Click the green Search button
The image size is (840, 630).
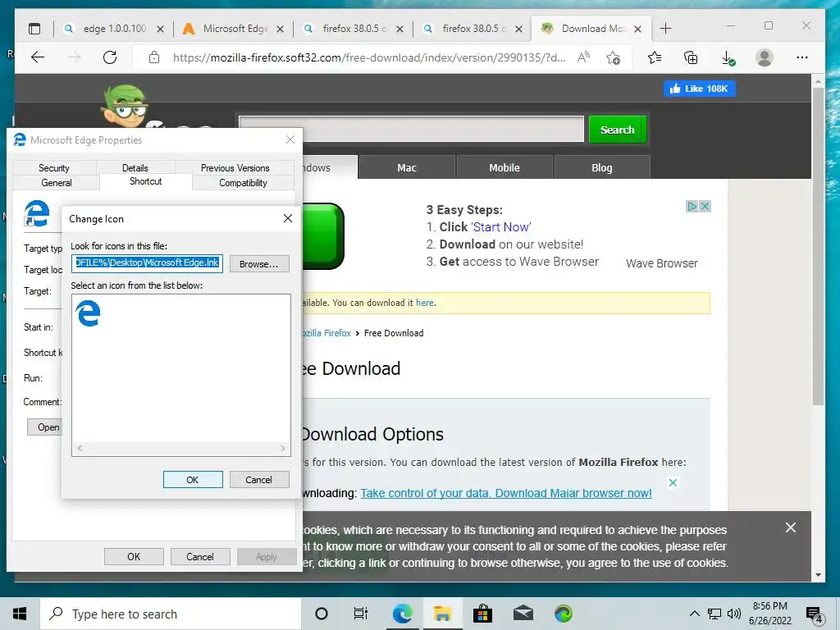[617, 130]
